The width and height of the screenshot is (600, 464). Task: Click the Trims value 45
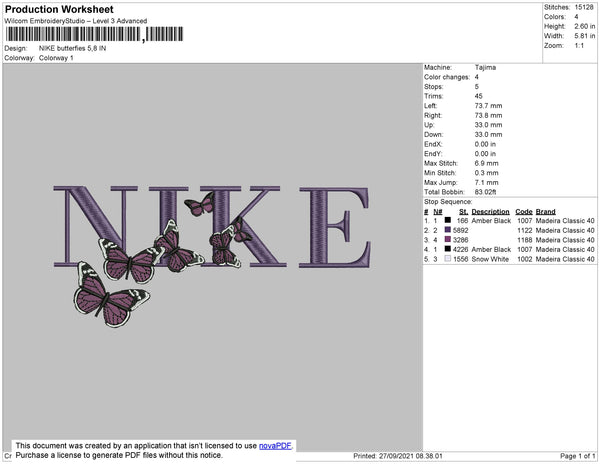[478, 96]
